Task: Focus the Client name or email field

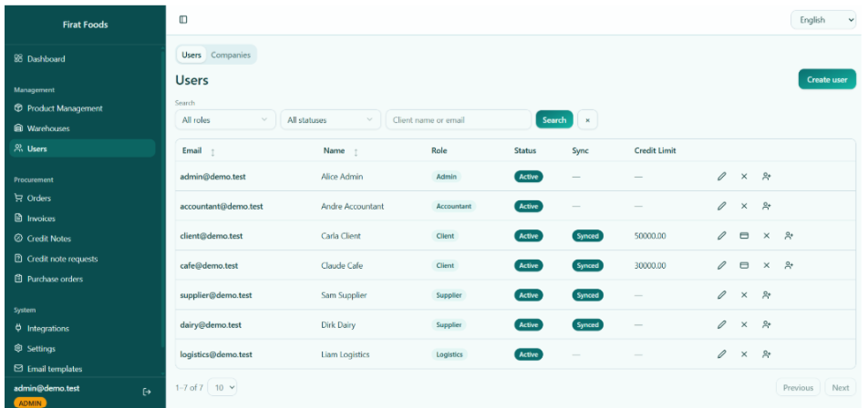Action: [459, 120]
